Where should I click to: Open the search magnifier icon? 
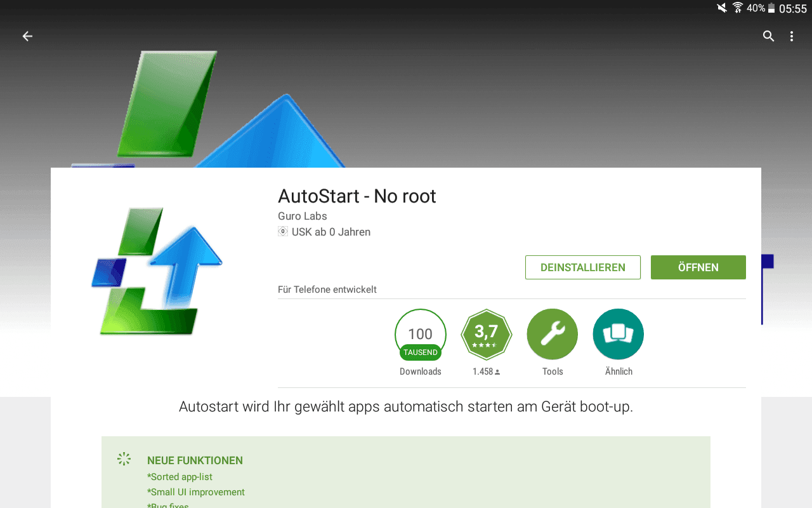click(x=768, y=36)
